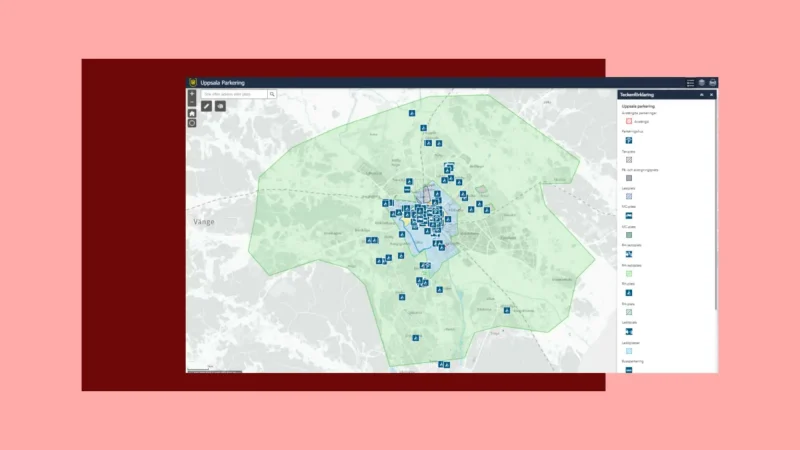
Task: Click the red Avstängda legend swatch
Action: coord(628,121)
